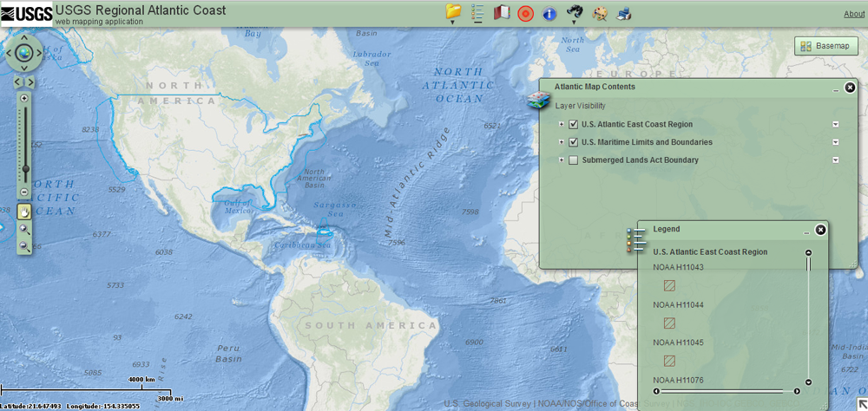Expand Submerged Lands Act Boundary sublayers
The width and height of the screenshot is (868, 411).
click(562, 160)
